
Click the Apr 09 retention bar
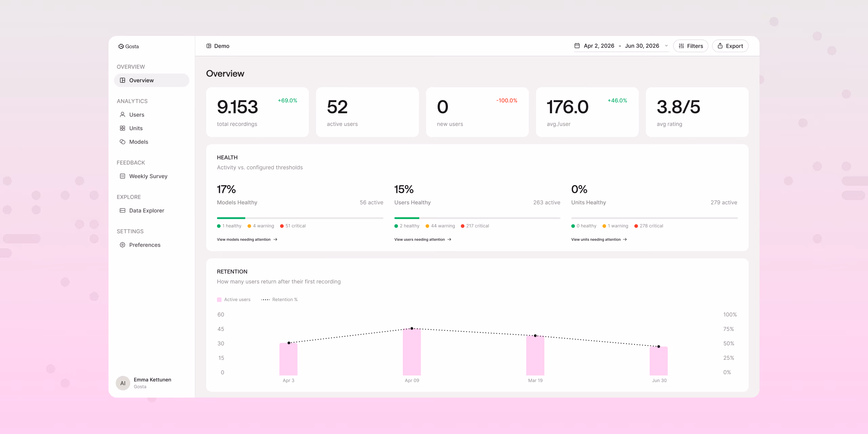tap(412, 352)
